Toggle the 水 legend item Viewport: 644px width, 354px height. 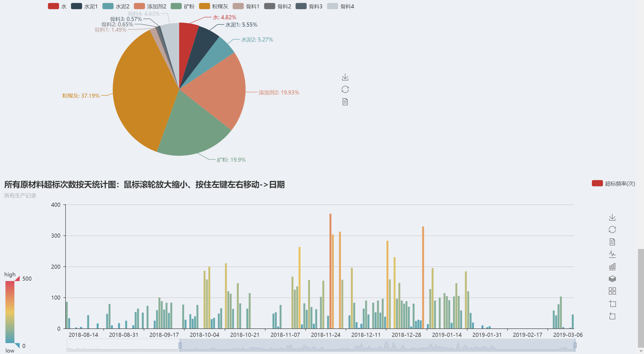[x=53, y=6]
